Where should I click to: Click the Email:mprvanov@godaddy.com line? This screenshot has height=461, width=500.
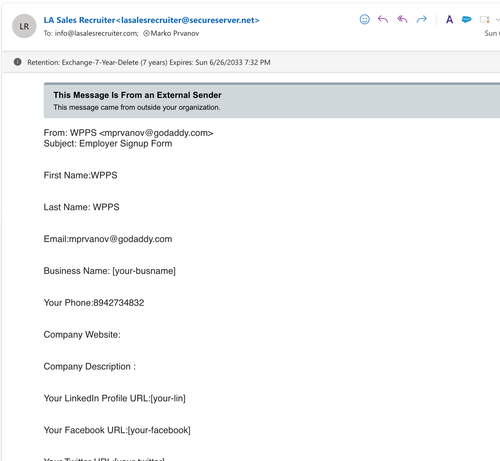coord(108,239)
